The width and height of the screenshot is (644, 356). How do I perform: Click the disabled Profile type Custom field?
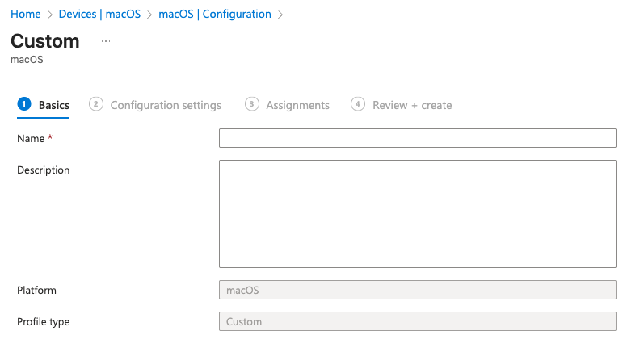pos(417,321)
